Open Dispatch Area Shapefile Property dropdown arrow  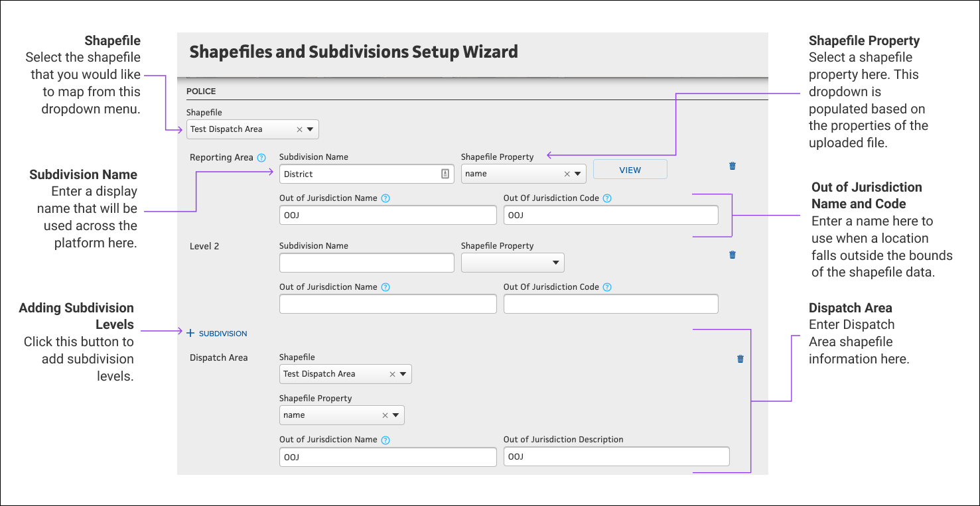pos(395,415)
